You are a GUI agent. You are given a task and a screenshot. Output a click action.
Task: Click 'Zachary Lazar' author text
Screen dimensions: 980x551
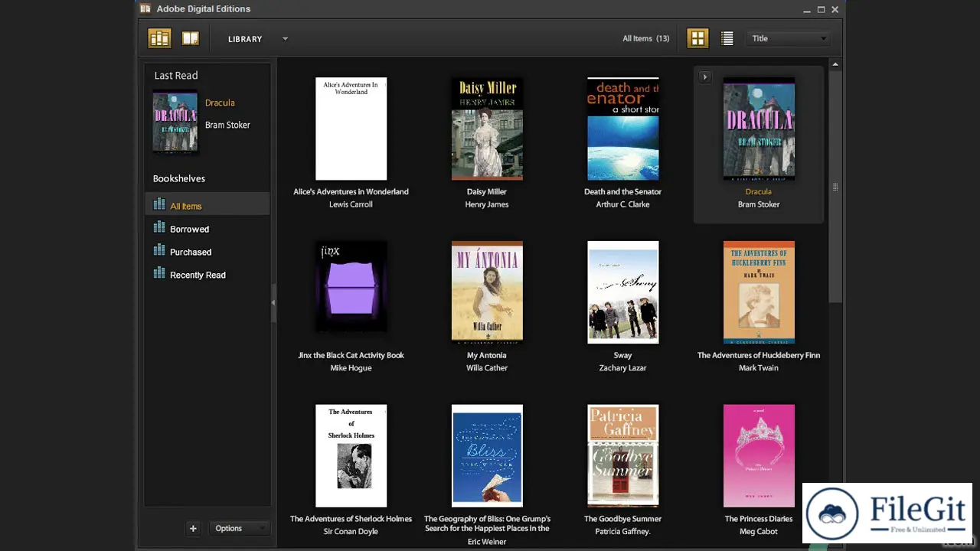coord(622,368)
